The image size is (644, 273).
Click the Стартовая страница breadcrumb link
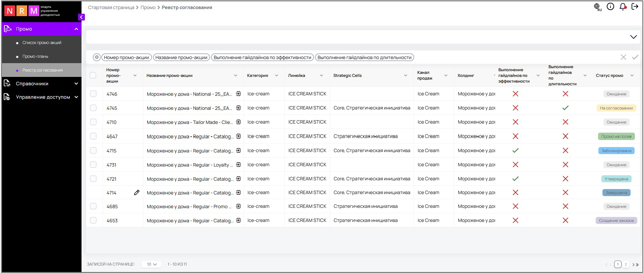(x=111, y=7)
